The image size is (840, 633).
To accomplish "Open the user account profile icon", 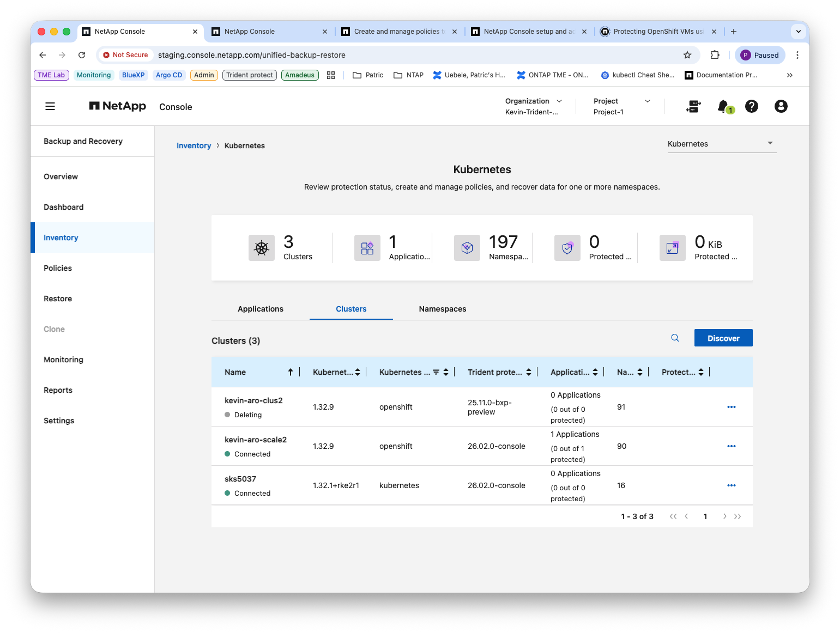I will coord(781,106).
